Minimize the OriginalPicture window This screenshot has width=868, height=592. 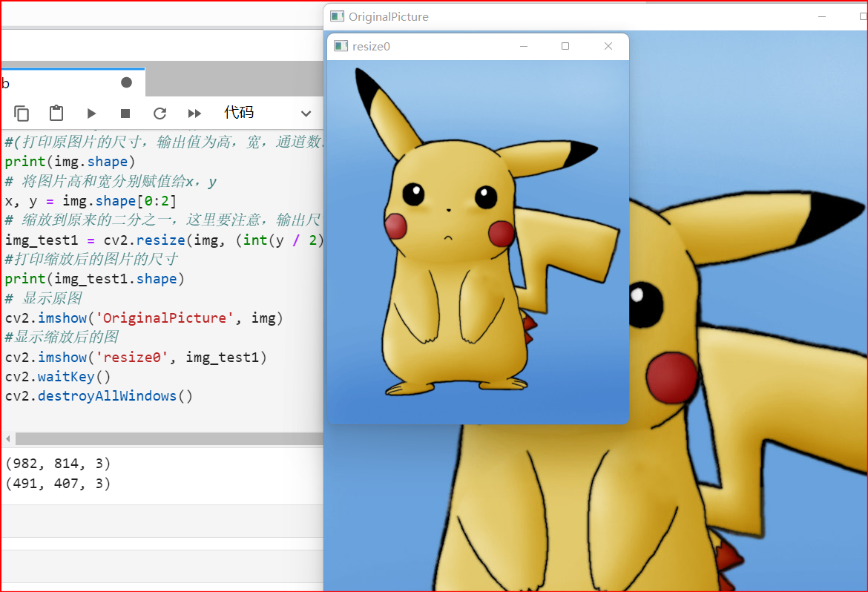point(822,16)
